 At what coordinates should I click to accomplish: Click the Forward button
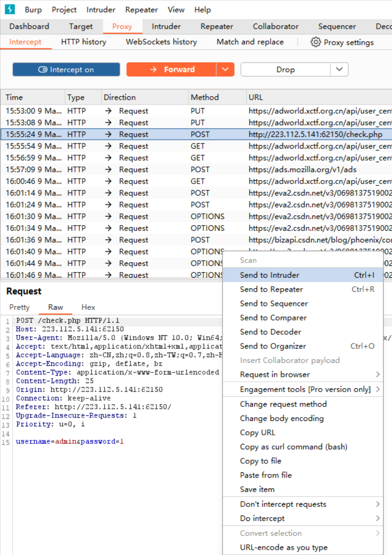click(x=172, y=70)
